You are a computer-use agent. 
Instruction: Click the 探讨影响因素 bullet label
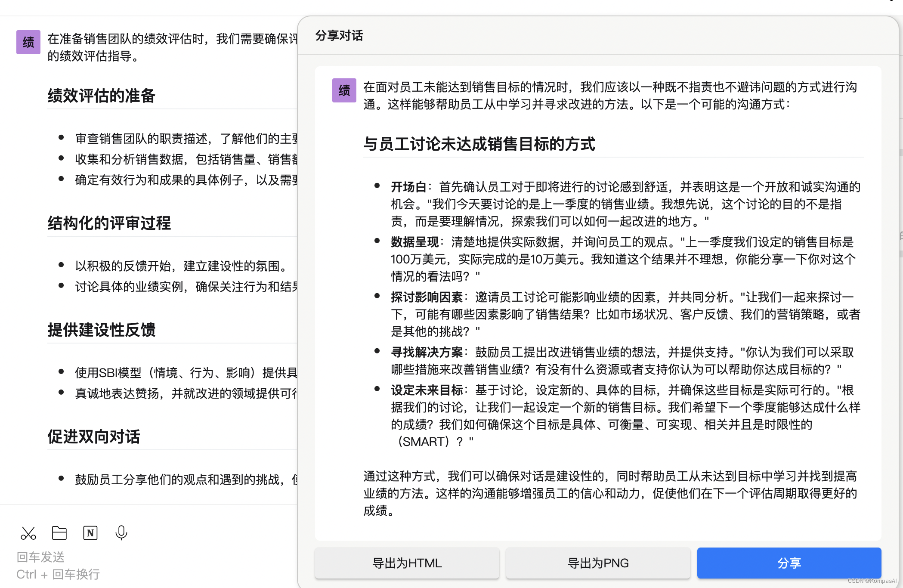click(x=427, y=297)
